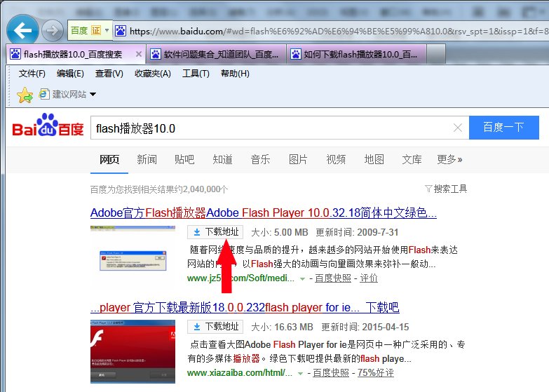Click the add-to-favorites star icon
The height and width of the screenshot is (392, 549).
[x=25, y=95]
